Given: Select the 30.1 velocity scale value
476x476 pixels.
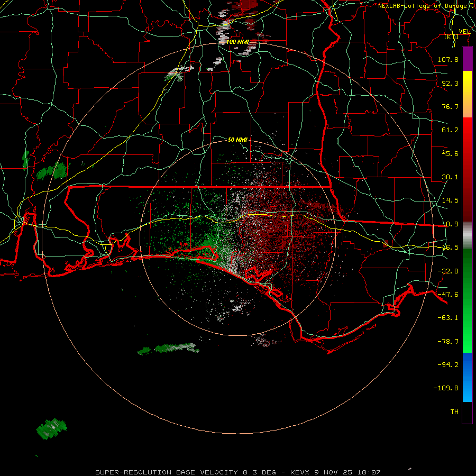Looking at the screenshot, I should pos(450,177).
